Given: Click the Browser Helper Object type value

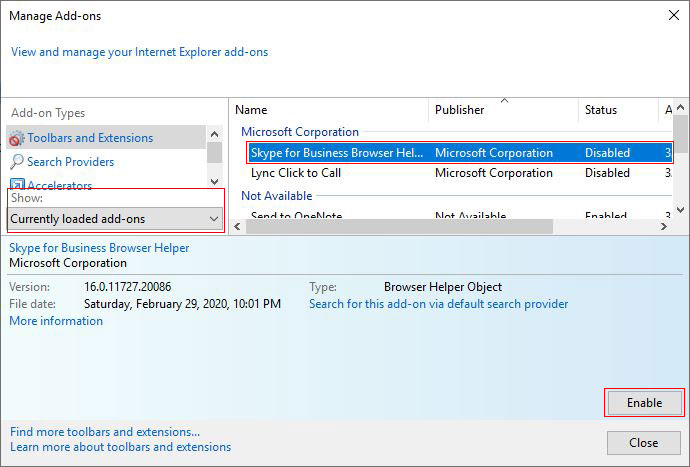Looking at the screenshot, I should 443,287.
